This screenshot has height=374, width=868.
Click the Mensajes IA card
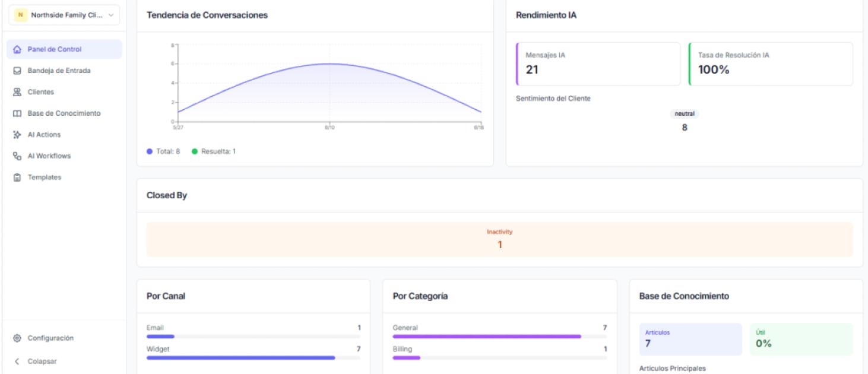[x=598, y=64]
